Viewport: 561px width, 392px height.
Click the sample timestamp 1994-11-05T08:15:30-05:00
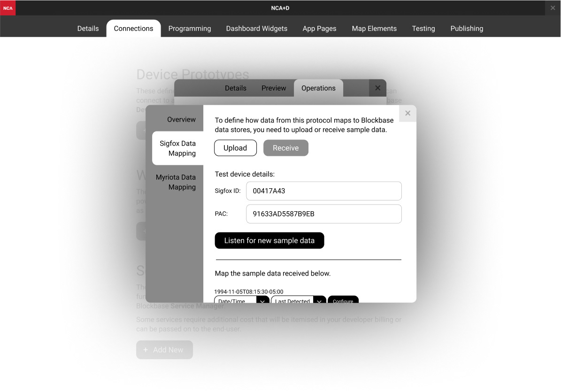249,292
